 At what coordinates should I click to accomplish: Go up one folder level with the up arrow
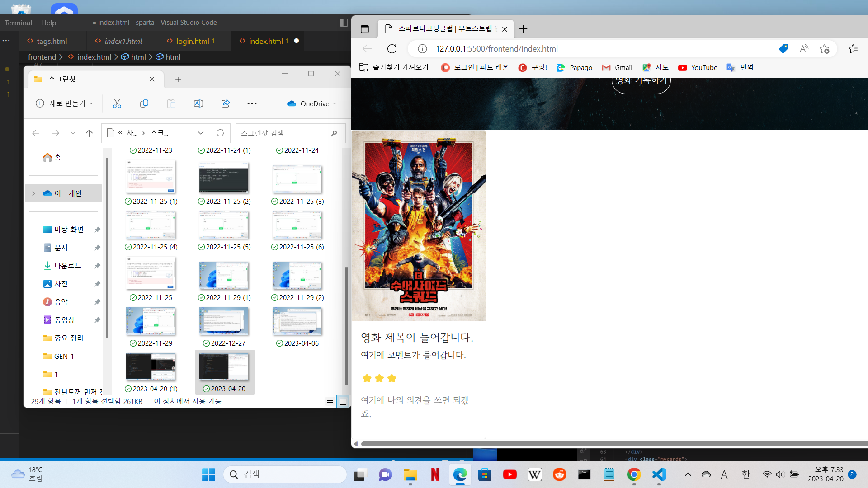89,133
